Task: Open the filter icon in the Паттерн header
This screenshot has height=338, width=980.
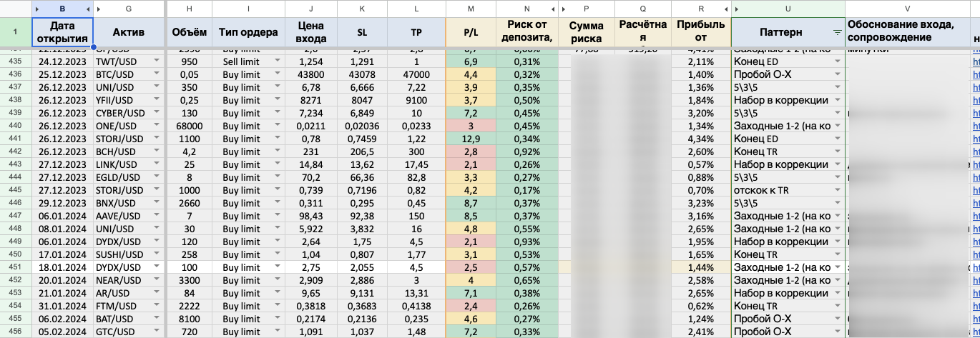Action: click(838, 33)
